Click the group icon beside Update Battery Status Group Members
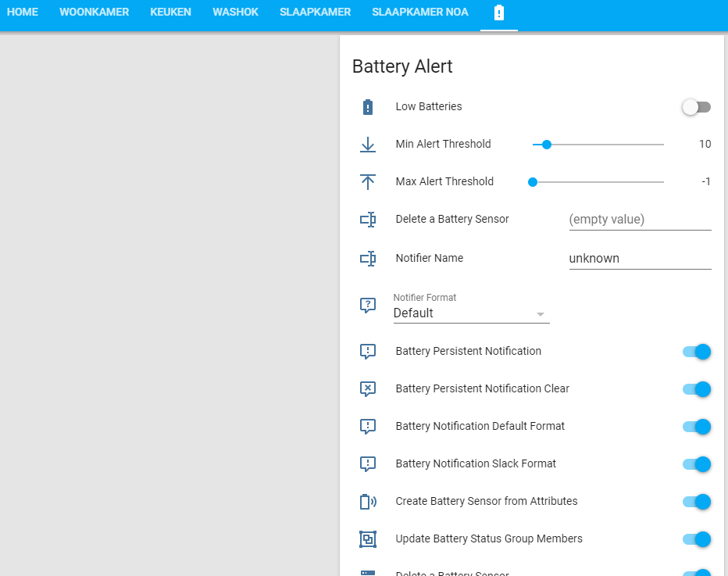The image size is (728, 576). point(367,538)
